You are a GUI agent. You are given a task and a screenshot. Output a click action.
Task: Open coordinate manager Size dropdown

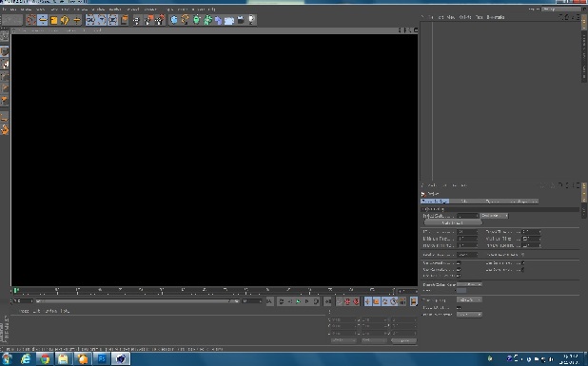coord(374,340)
